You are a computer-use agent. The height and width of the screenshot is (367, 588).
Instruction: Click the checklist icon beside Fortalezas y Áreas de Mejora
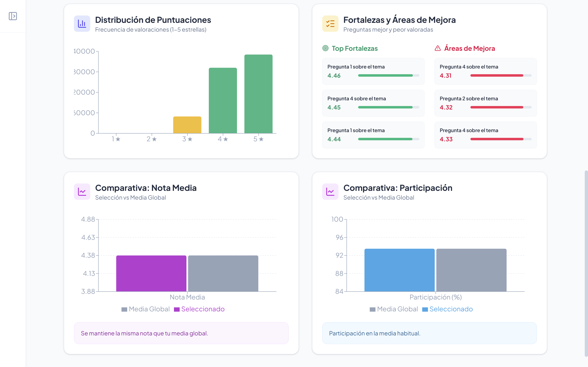[x=330, y=23]
